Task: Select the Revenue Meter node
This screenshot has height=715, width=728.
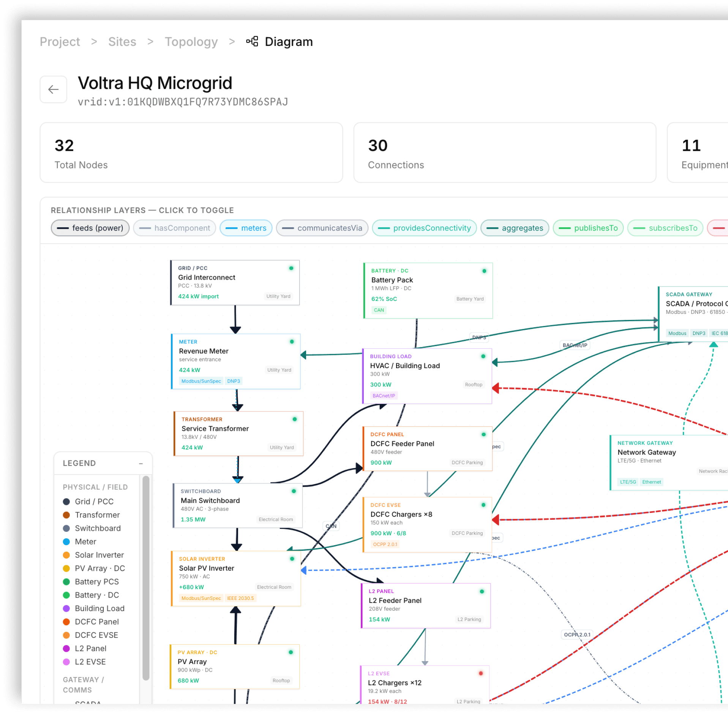Action: click(236, 361)
